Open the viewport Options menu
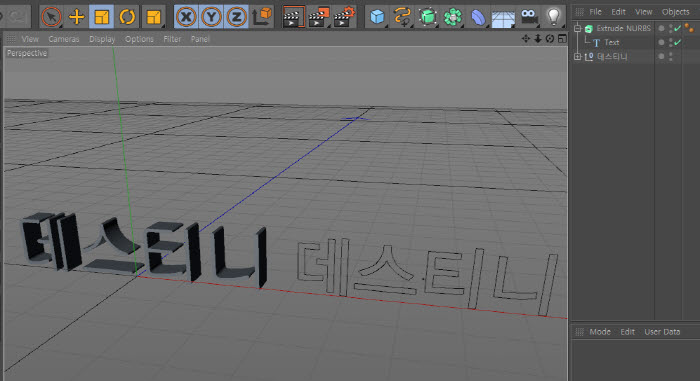This screenshot has height=381, width=700. [x=139, y=39]
